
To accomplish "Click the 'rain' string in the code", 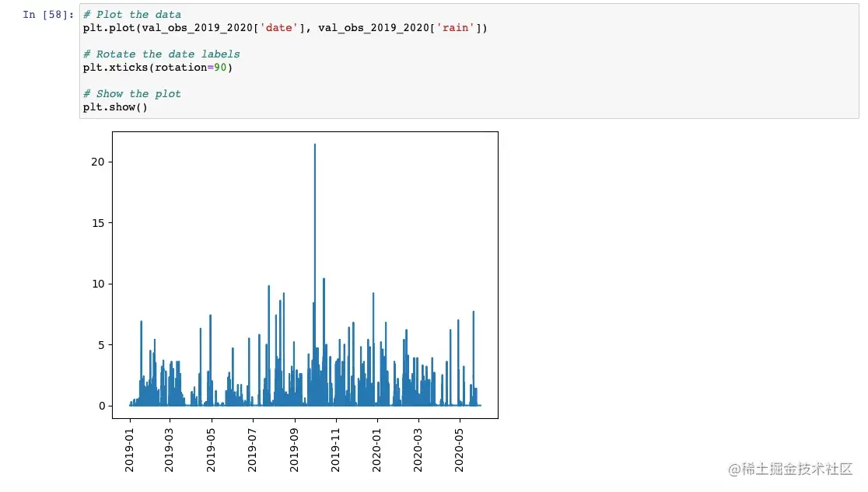I will tap(455, 28).
